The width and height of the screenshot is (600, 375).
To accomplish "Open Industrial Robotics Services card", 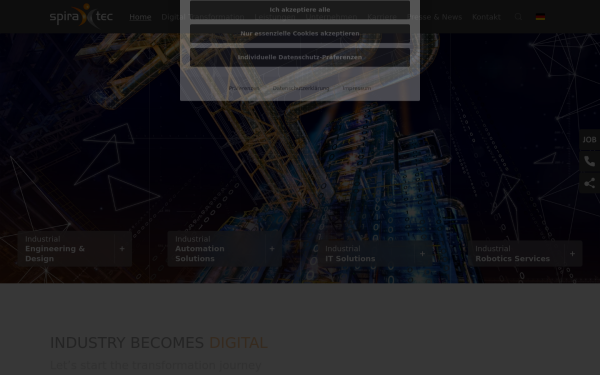I will pyautogui.click(x=525, y=254).
